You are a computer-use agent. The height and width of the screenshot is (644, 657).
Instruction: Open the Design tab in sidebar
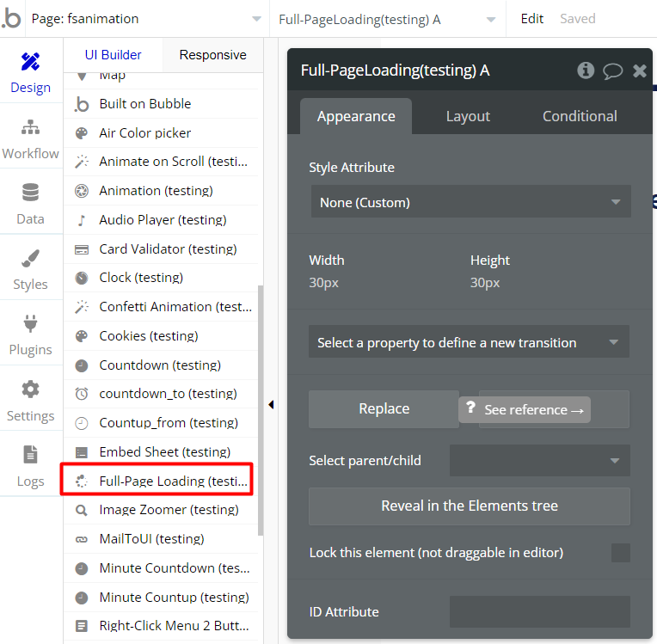pos(31,72)
